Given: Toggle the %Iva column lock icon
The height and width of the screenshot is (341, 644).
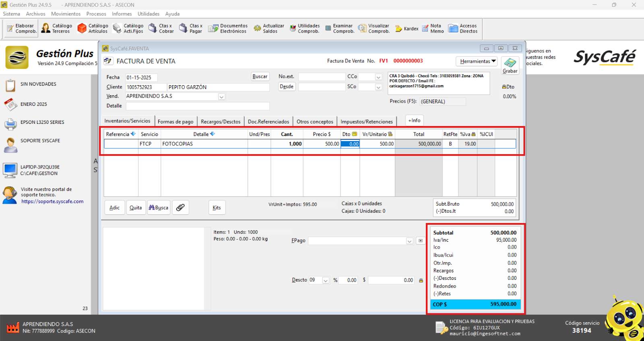Looking at the screenshot, I should [473, 134].
